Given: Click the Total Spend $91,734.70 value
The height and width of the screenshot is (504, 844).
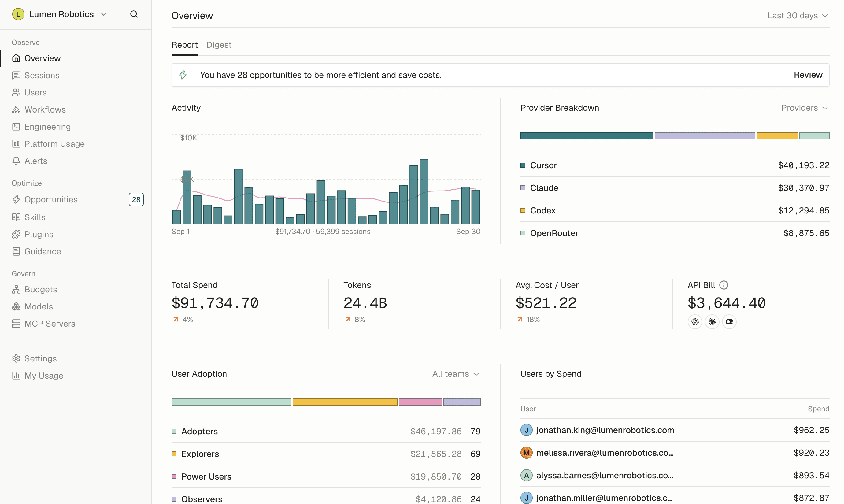Looking at the screenshot, I should (x=215, y=303).
